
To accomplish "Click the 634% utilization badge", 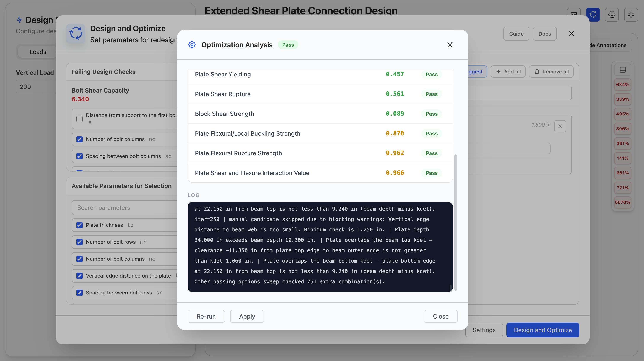I will coord(623,85).
